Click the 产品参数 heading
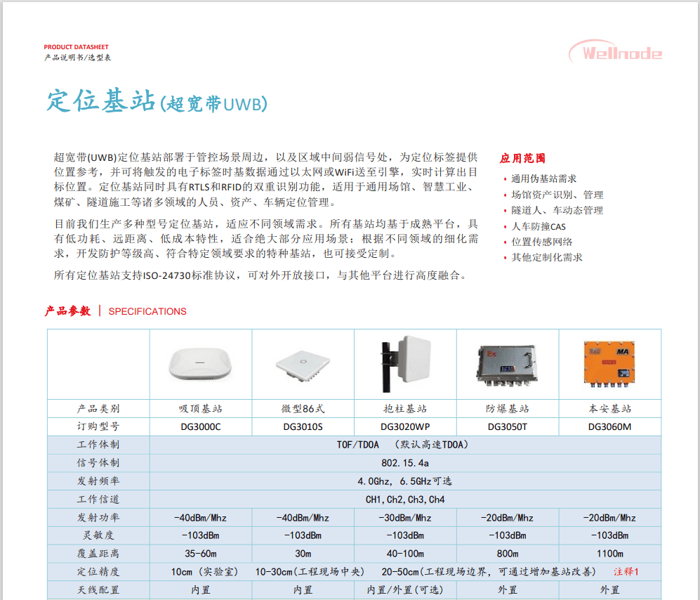The width and height of the screenshot is (700, 600). coord(67,311)
